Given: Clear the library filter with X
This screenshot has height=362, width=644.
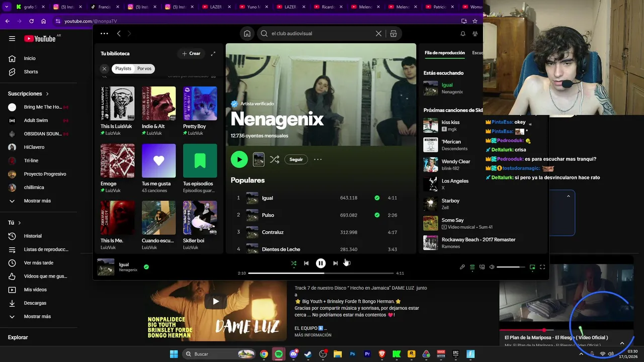Looking at the screenshot, I should coord(104,69).
